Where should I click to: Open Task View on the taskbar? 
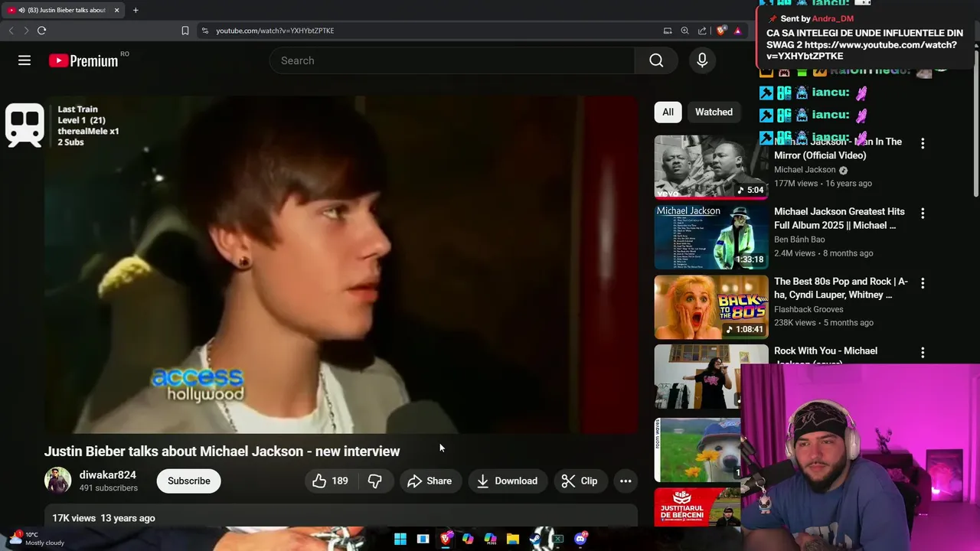pyautogui.click(x=423, y=539)
